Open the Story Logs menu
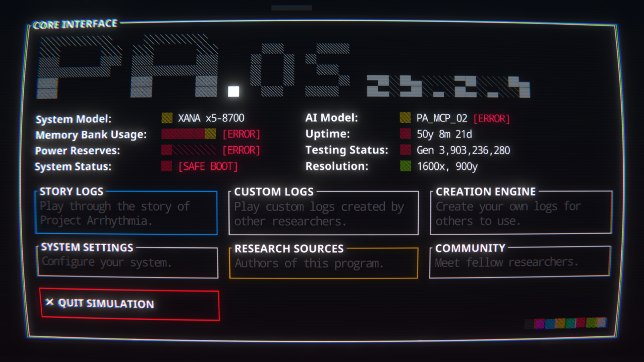The height and width of the screenshot is (362, 644). pos(126,213)
